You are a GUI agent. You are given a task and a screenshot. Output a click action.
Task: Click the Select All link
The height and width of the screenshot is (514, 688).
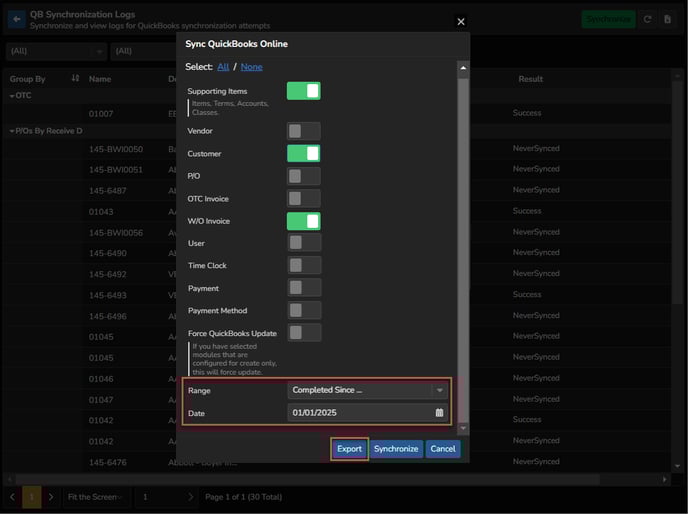(x=223, y=67)
